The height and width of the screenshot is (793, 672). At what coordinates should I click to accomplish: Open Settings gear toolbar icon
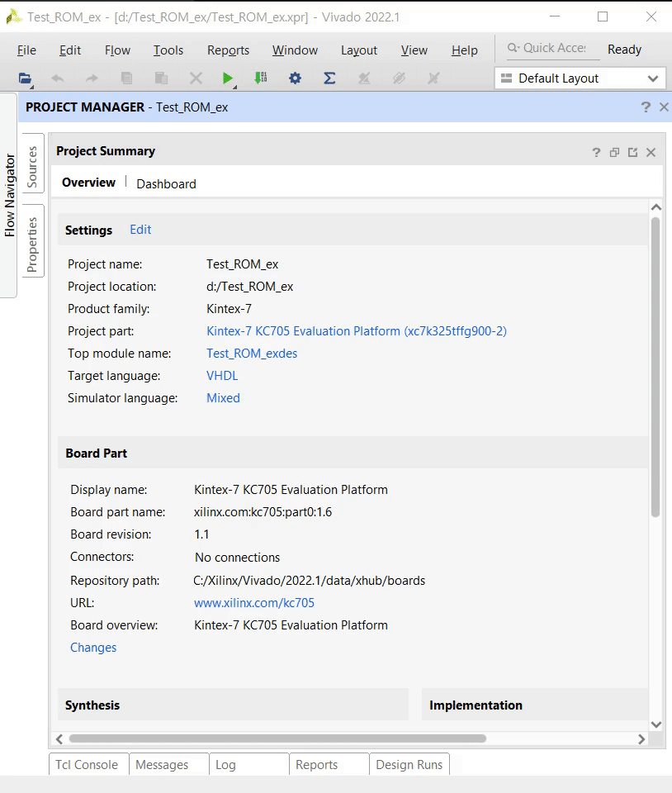click(x=295, y=78)
